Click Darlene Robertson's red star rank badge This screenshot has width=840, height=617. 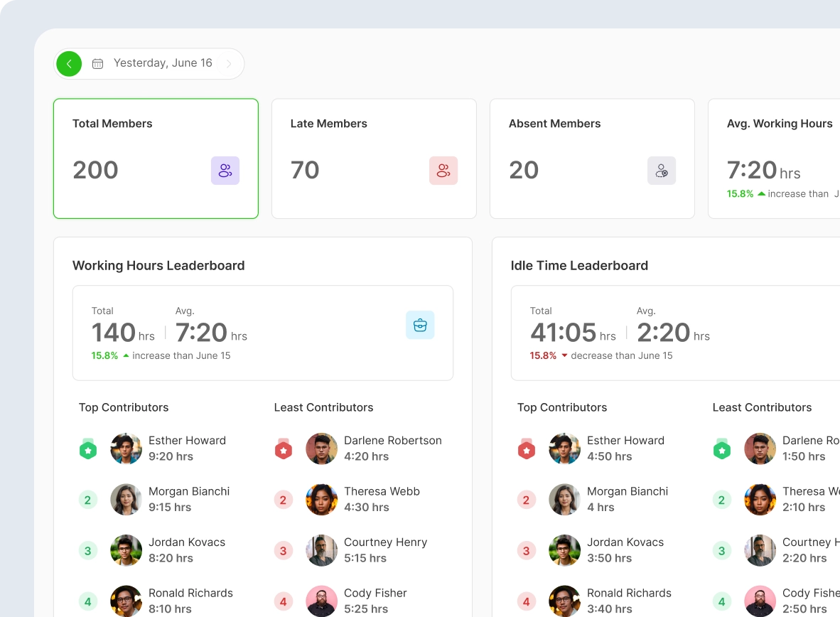click(x=284, y=449)
